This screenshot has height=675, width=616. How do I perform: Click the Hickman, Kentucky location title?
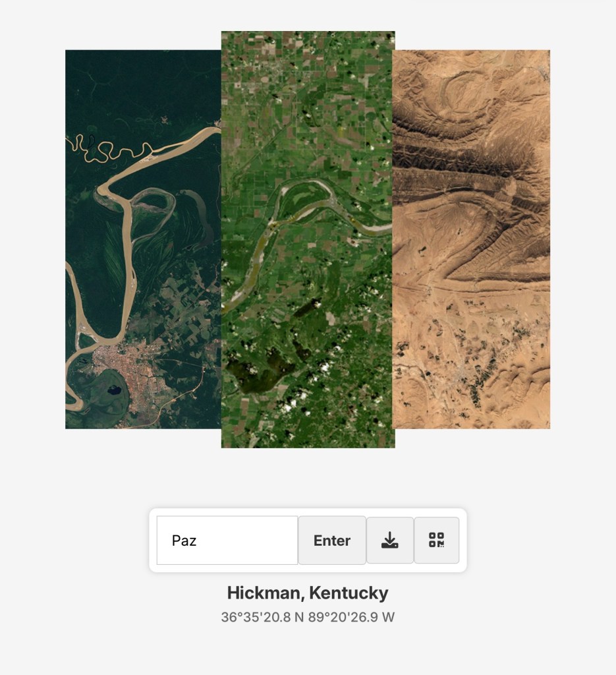(x=308, y=593)
